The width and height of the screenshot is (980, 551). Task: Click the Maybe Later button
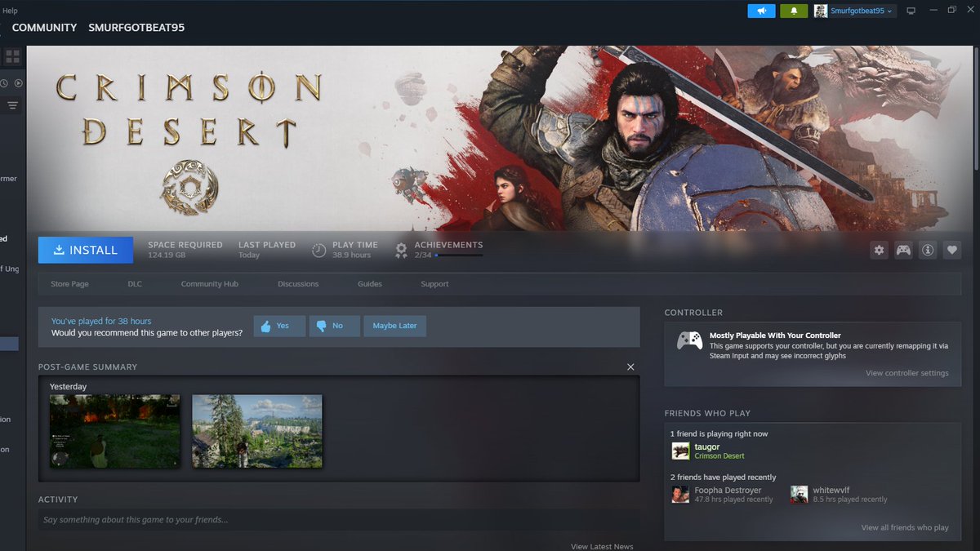[x=394, y=326]
